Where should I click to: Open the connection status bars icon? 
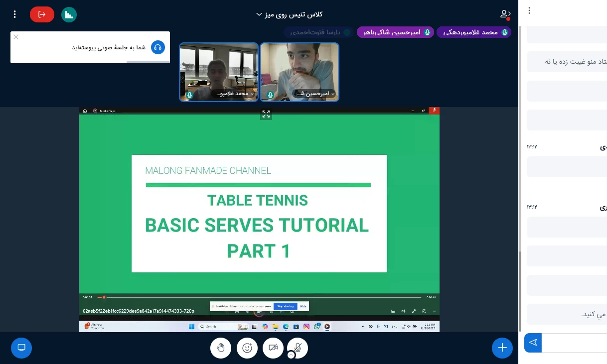click(x=69, y=14)
